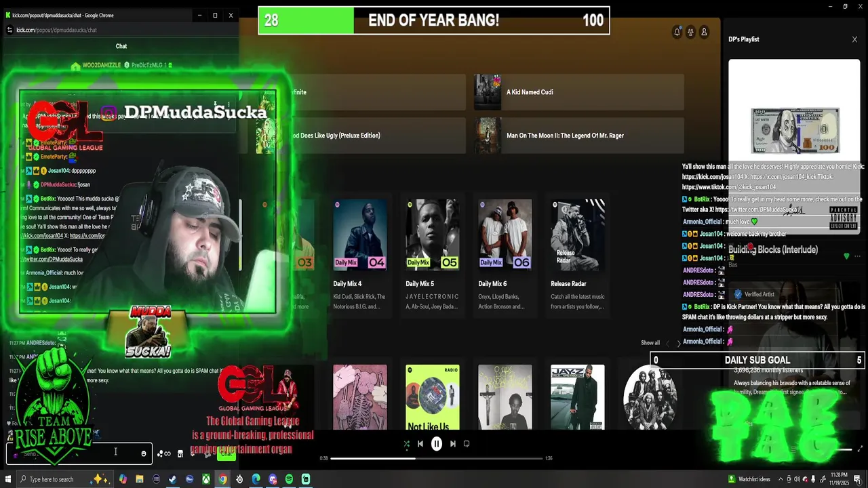Toggle Spotify shuffle mode
This screenshot has height=488, width=868.
click(x=406, y=444)
